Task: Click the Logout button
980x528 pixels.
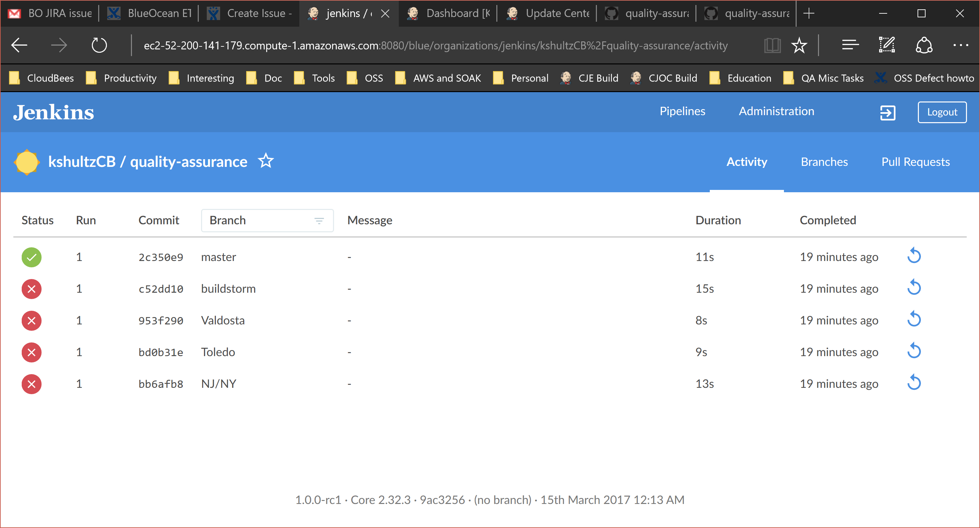Action: (942, 112)
